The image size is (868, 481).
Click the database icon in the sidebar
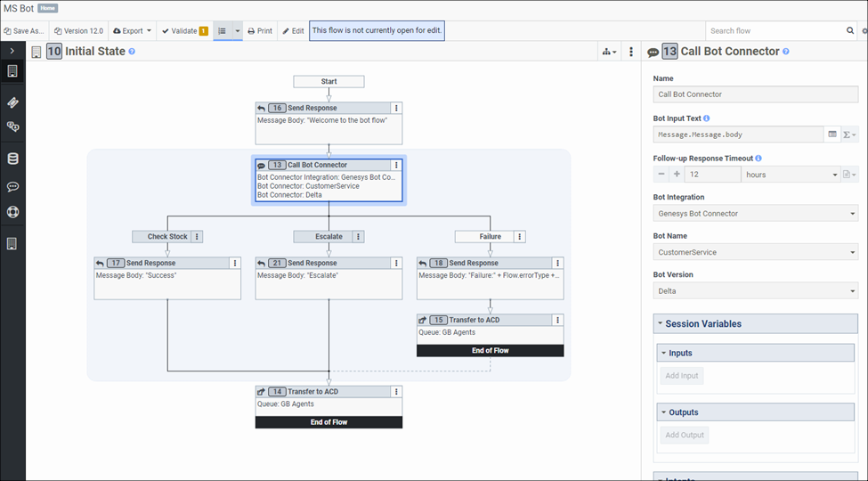(12, 159)
